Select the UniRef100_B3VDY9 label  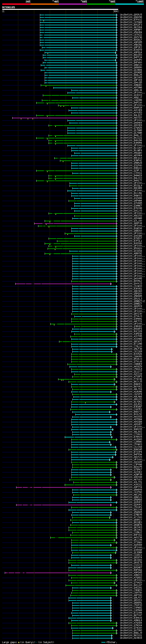(x=131, y=50)
